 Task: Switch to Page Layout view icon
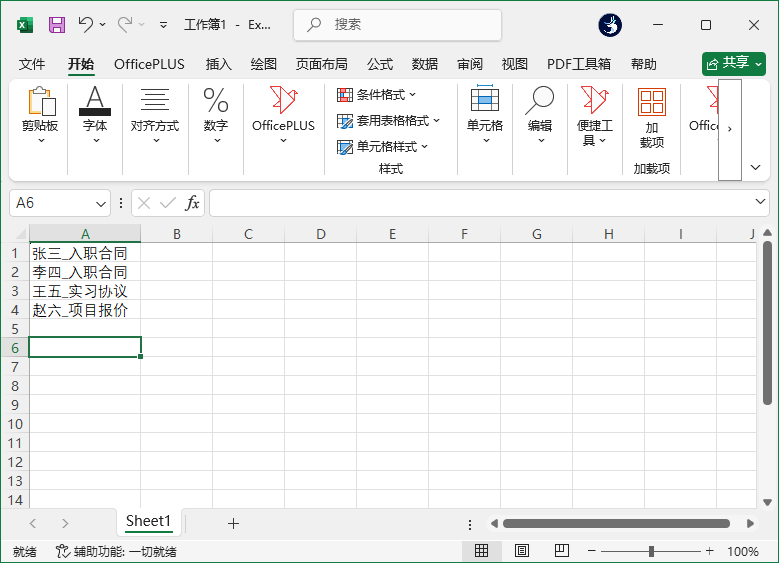522,551
